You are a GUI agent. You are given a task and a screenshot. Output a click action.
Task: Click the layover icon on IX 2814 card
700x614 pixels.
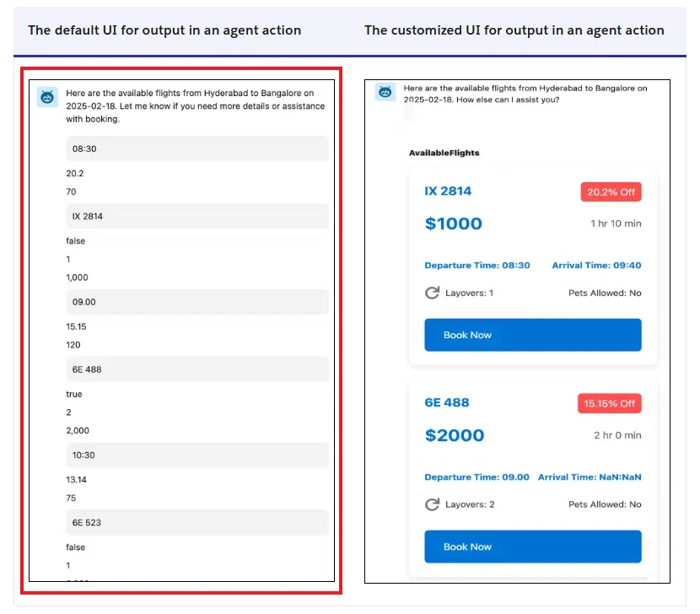tap(432, 293)
